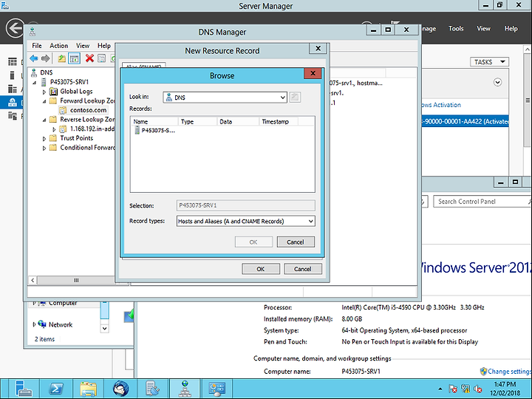Click the circular collapse chevron in Server Manager
532x399 pixels.
click(497, 82)
